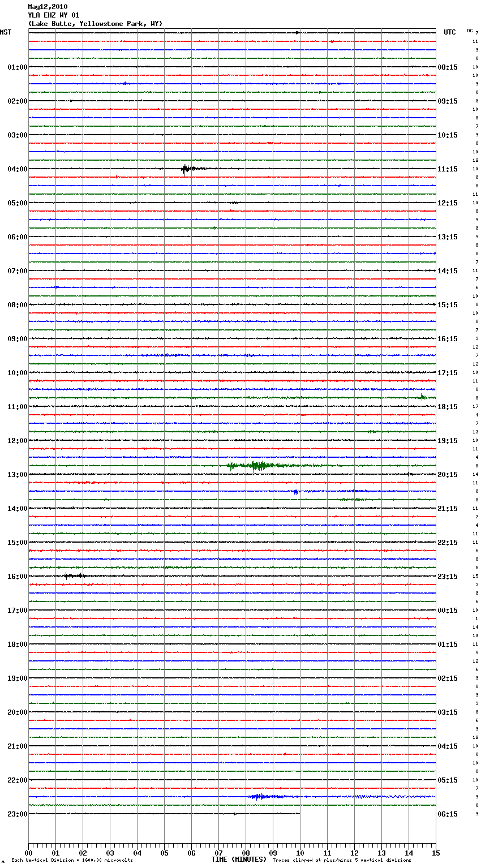Click the 08:15 UTC time label

(448, 67)
